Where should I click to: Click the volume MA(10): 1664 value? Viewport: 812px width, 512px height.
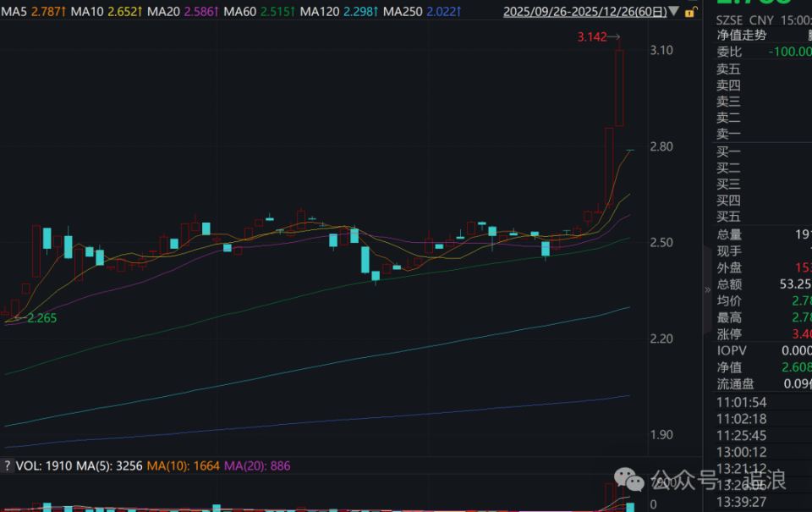coord(184,466)
